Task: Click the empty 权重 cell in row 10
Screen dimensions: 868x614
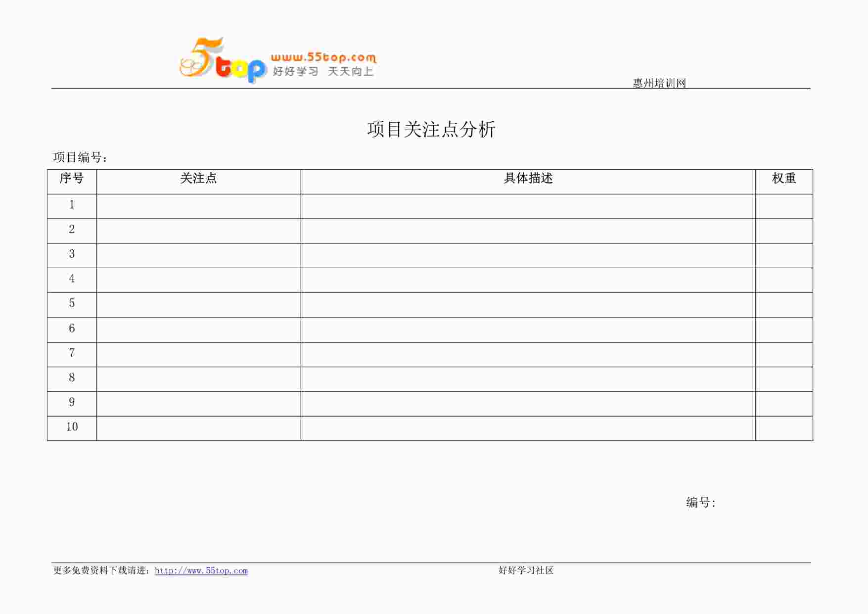Action: coord(784,428)
